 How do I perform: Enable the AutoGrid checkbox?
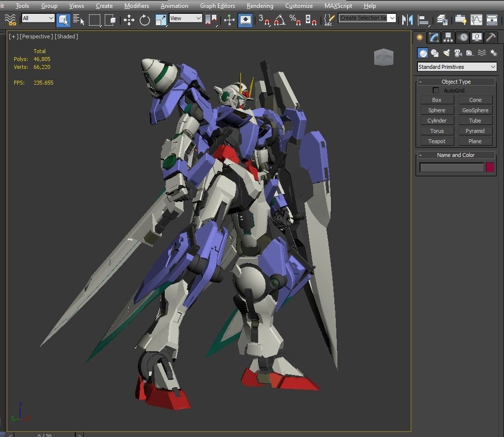coord(436,91)
